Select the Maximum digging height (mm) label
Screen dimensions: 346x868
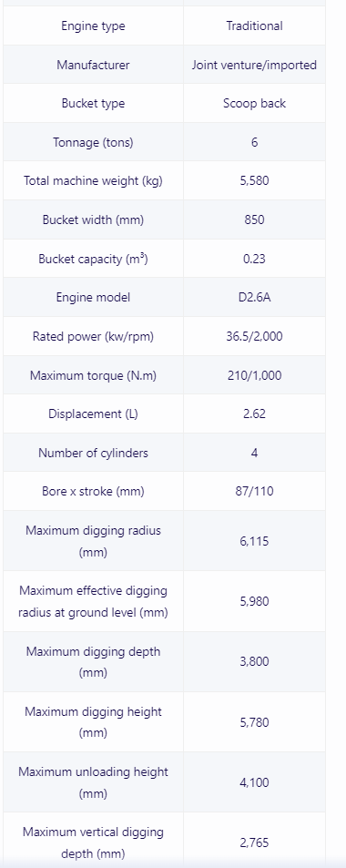[93, 722]
